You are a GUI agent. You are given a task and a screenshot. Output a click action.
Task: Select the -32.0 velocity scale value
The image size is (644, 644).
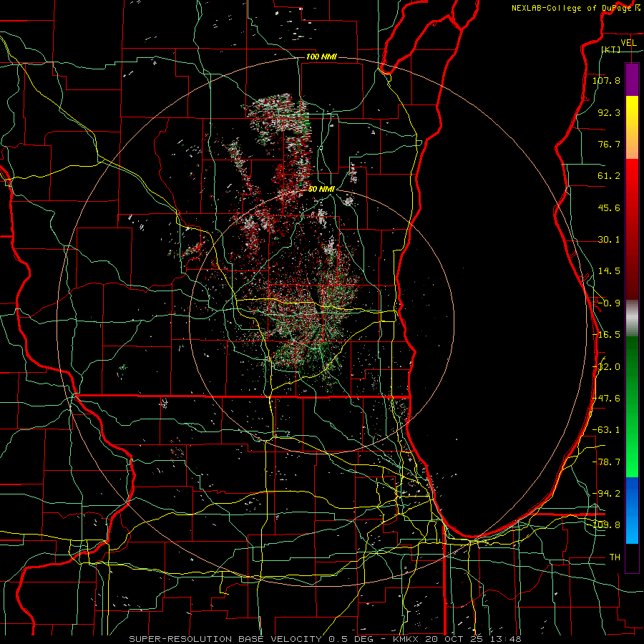click(606, 367)
